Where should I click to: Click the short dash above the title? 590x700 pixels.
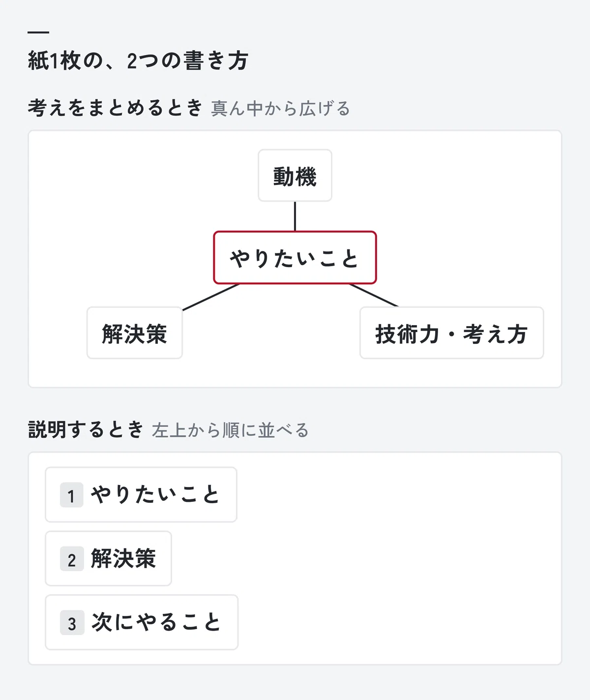pos(38,32)
